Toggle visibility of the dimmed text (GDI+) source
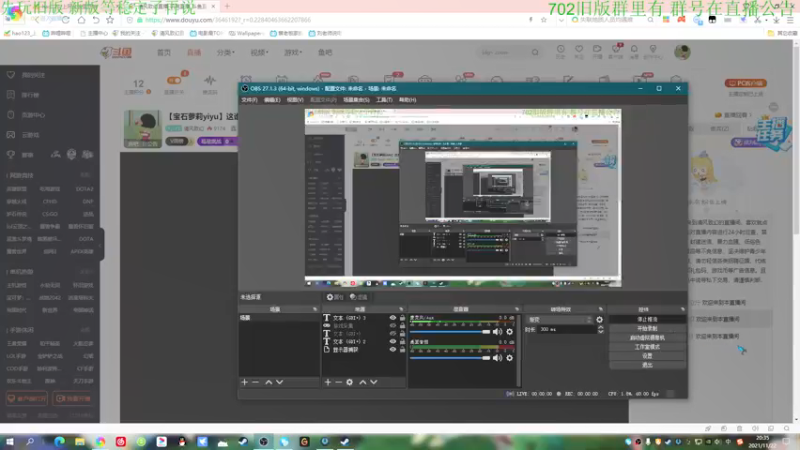The height and width of the screenshot is (450, 800). (x=393, y=334)
